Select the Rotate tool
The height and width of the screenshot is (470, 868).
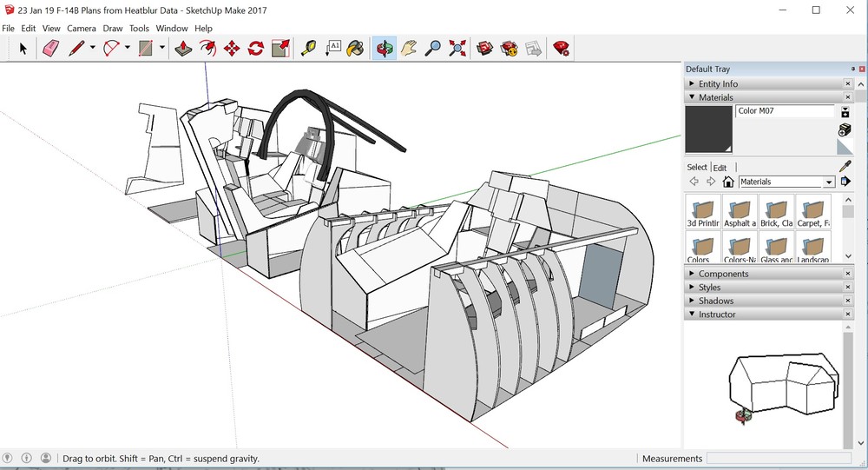(x=256, y=49)
